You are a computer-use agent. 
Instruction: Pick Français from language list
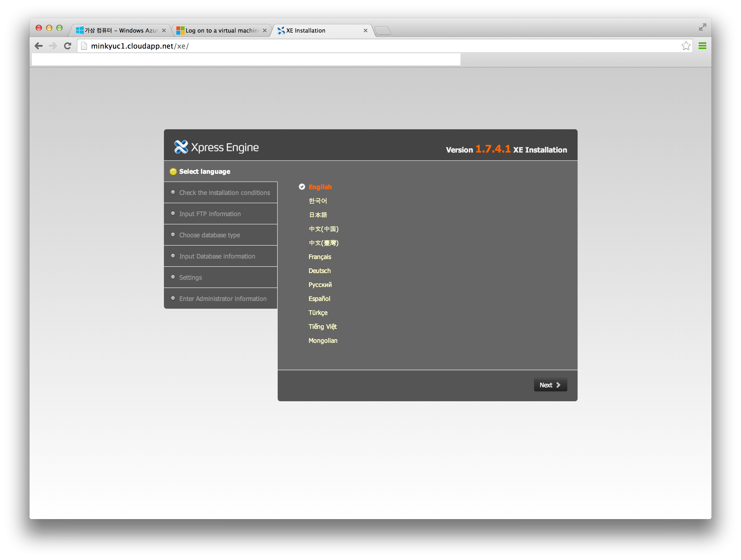320,257
